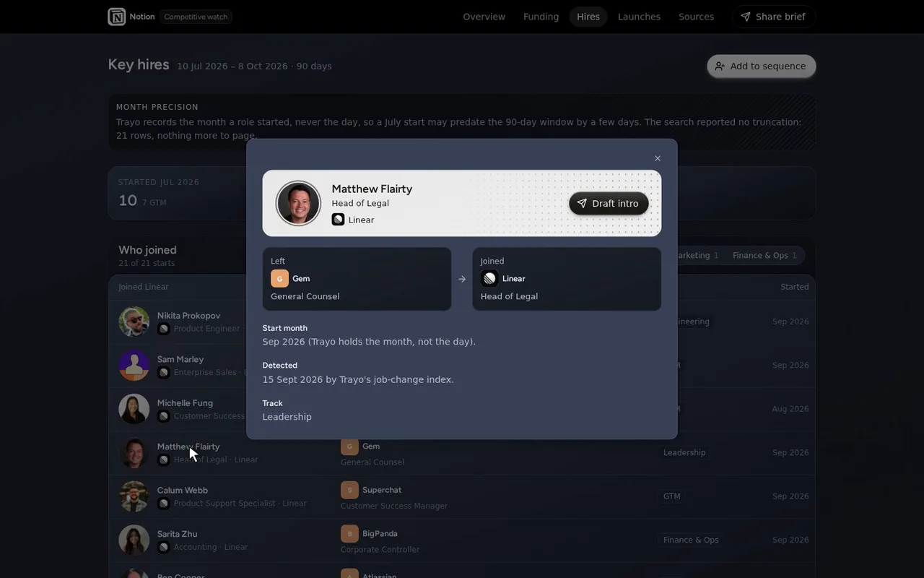This screenshot has width=924, height=578.
Task: Click the Competitive watch badge
Action: pos(196,17)
